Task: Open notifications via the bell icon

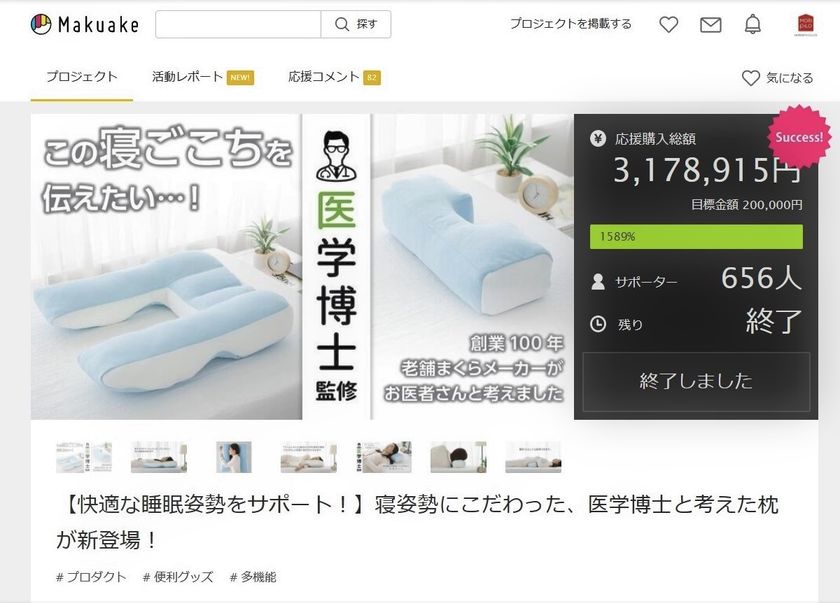Action: coord(753,24)
